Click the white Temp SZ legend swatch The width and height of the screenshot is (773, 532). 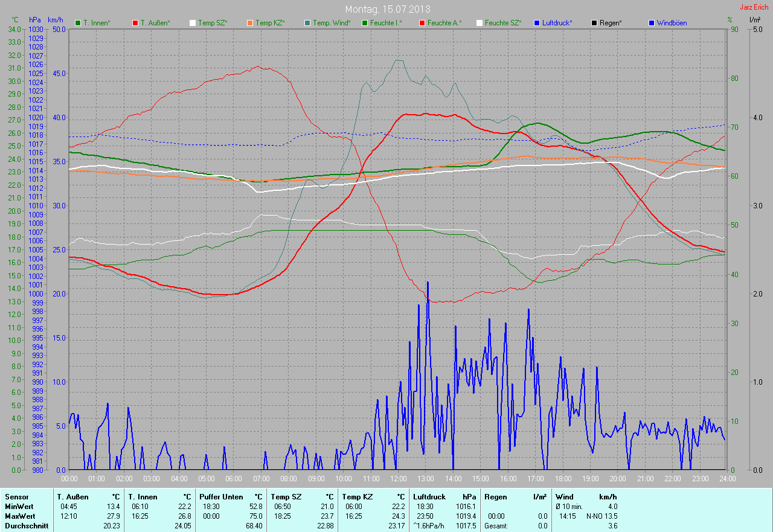tap(193, 23)
